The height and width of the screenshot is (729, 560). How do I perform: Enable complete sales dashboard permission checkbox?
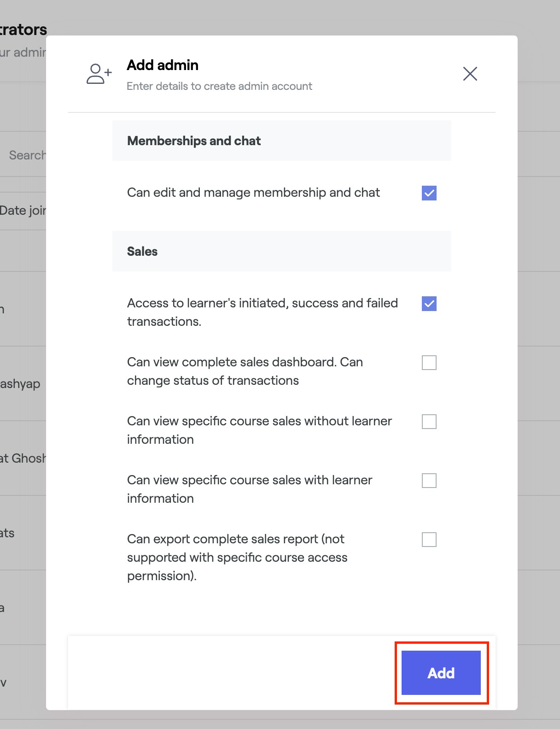[x=429, y=363]
